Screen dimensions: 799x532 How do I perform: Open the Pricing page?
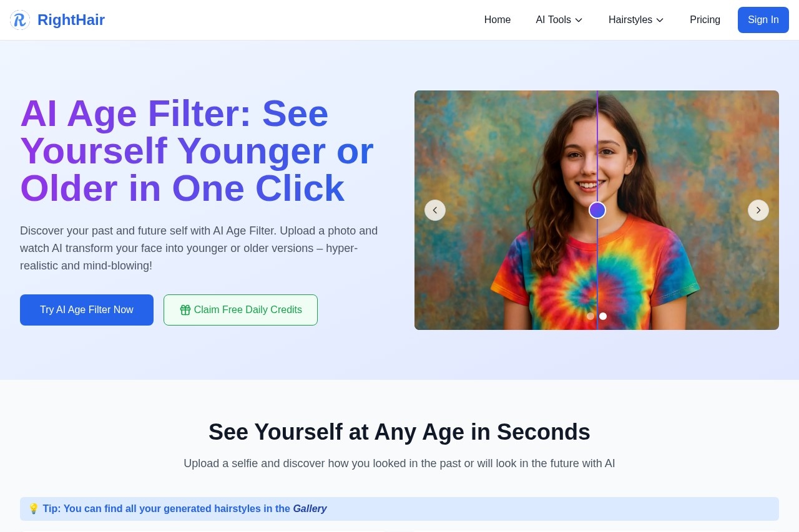click(x=705, y=20)
